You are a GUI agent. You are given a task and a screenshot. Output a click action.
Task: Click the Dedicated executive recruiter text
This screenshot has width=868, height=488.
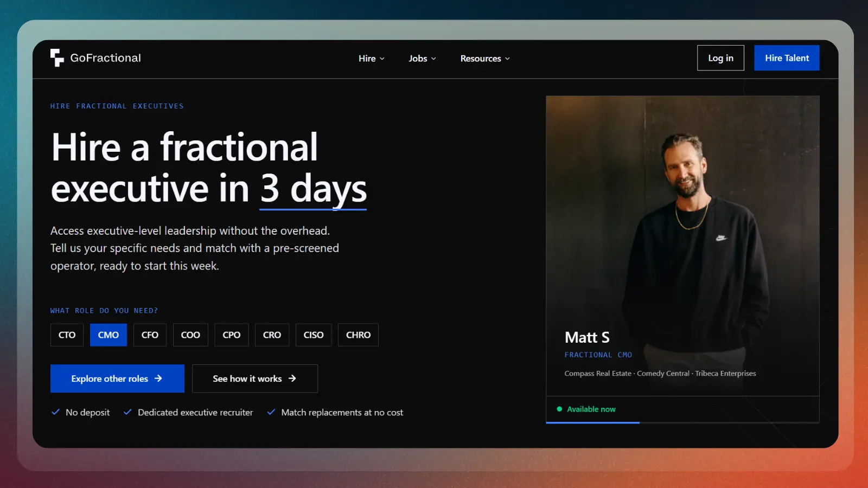pos(195,413)
